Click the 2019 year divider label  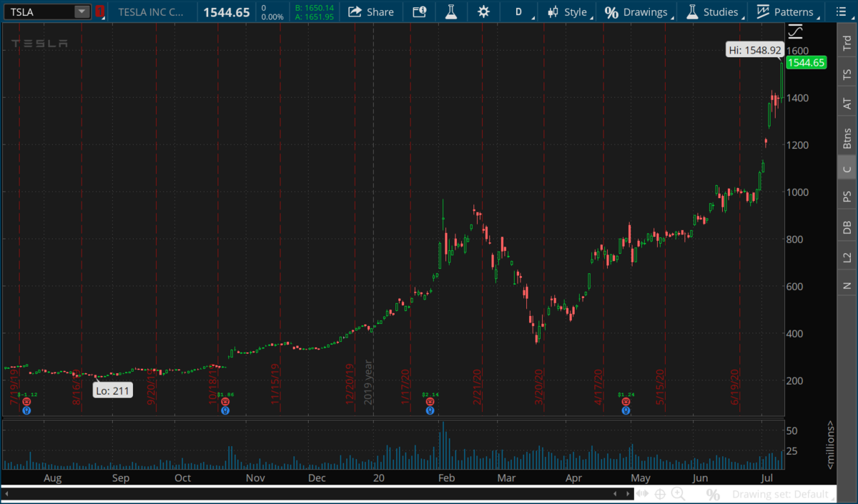point(369,383)
